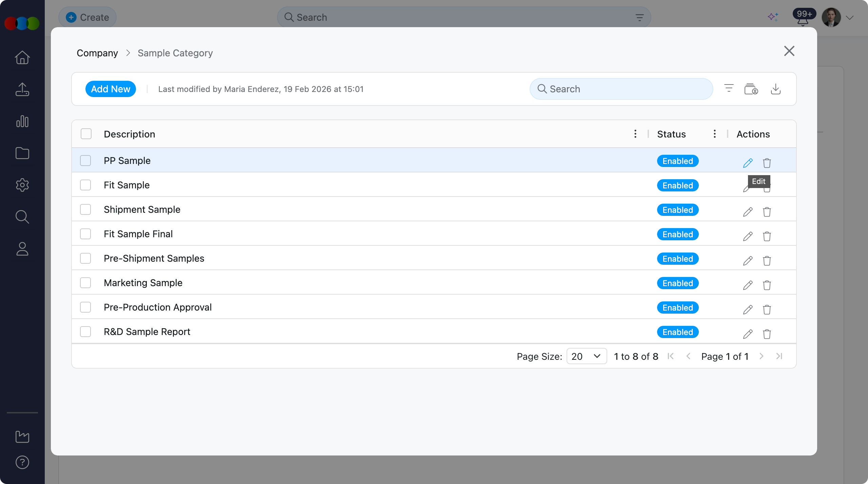The image size is (868, 484).
Task: Check the Fit Sample row checkbox
Action: pos(85,185)
